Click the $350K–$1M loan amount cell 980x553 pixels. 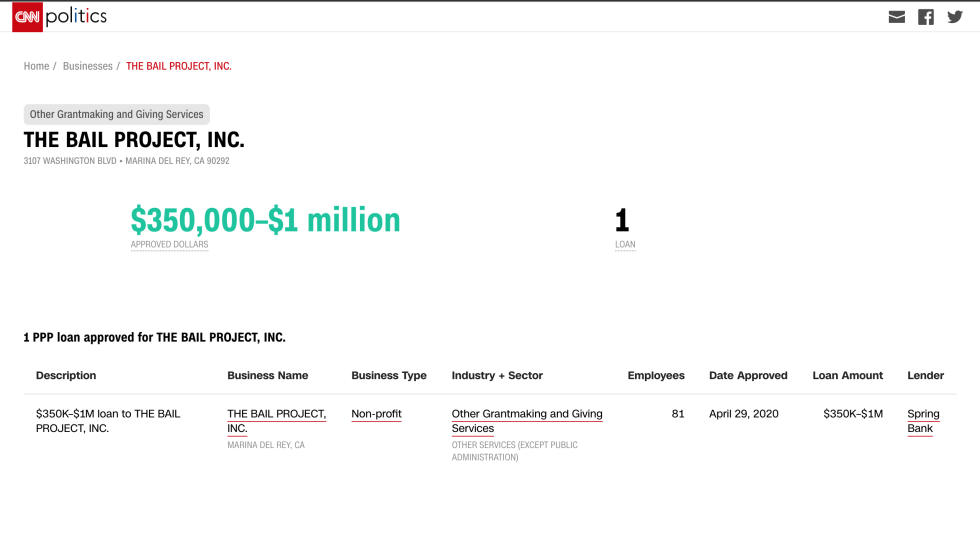click(852, 414)
